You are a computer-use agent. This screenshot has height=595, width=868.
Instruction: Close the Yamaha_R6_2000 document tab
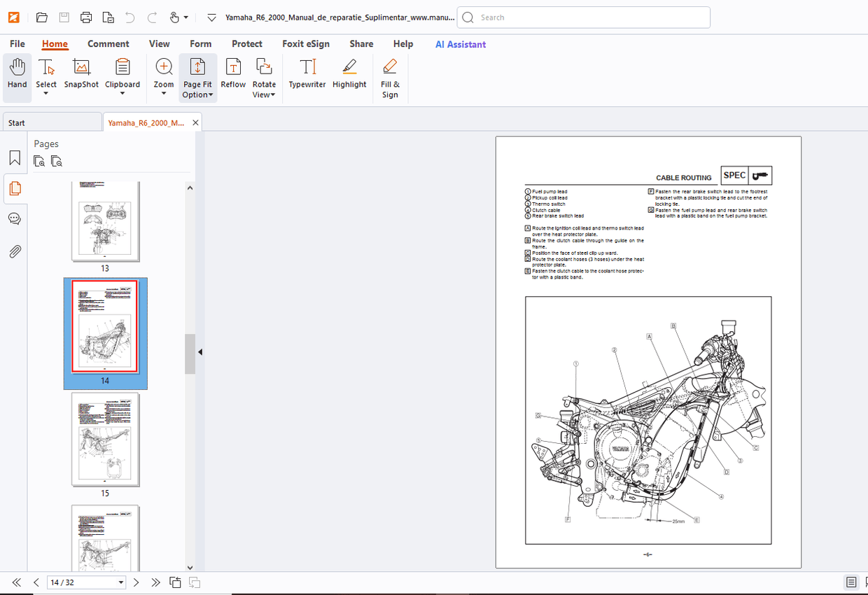coord(196,122)
